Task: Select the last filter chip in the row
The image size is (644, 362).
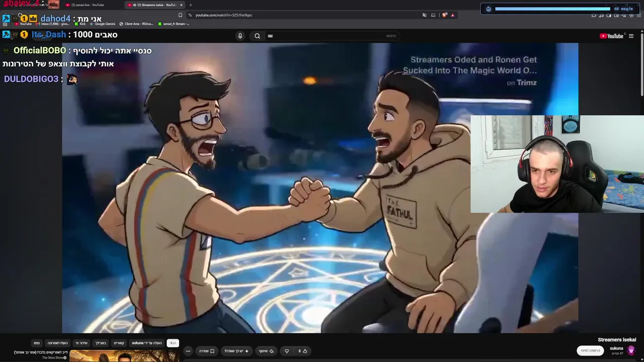Action: click(x=37, y=343)
